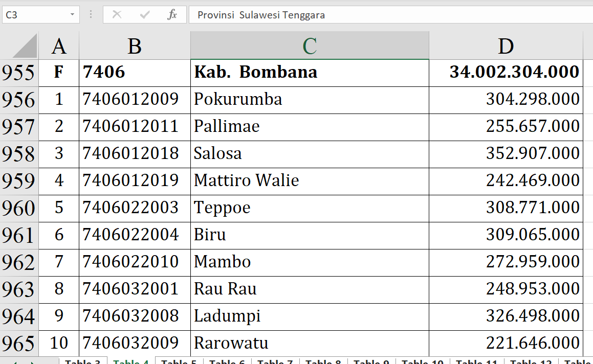Click the Select All triangle corner
The height and width of the screenshot is (364, 593).
tap(25, 46)
